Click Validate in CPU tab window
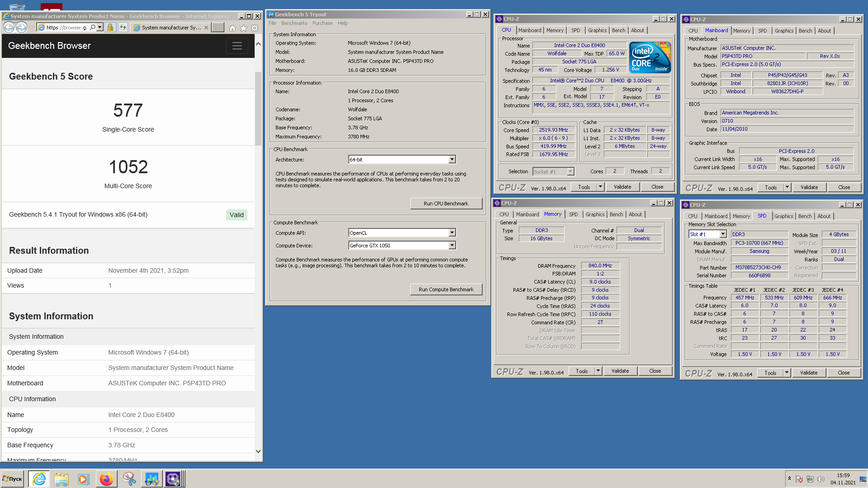The width and height of the screenshot is (868, 488). tap(622, 187)
